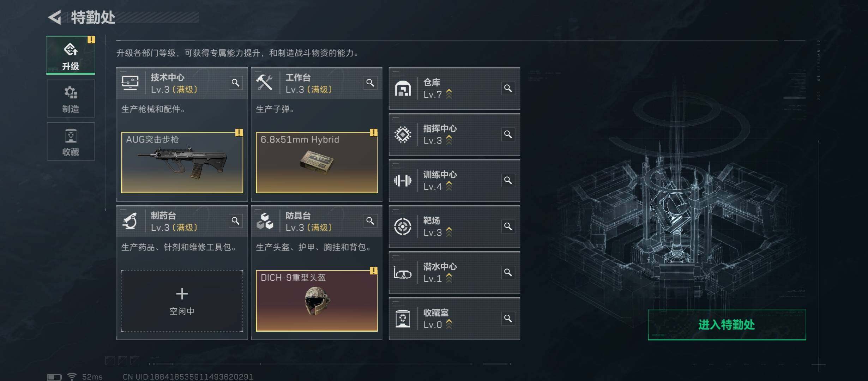Select the 升级 tab
This screenshot has height=381, width=868.
pos(71,55)
